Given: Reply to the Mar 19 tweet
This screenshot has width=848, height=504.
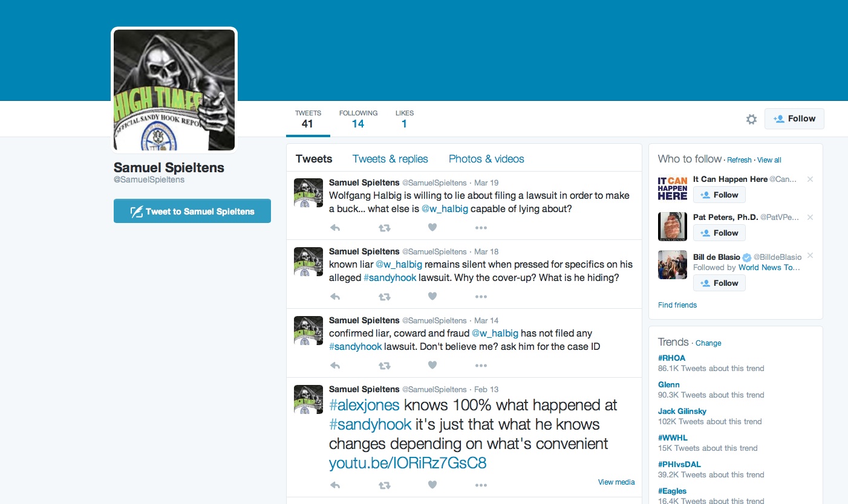Looking at the screenshot, I should (335, 228).
